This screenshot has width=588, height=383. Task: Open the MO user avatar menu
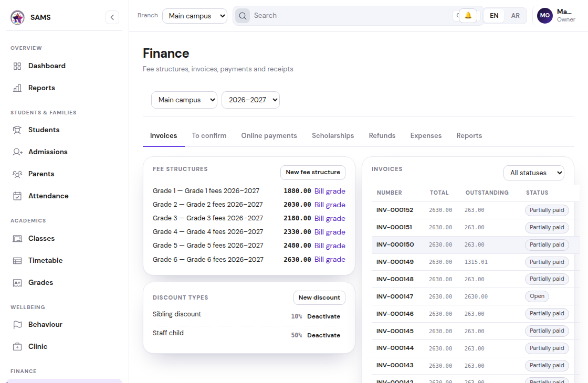click(545, 16)
